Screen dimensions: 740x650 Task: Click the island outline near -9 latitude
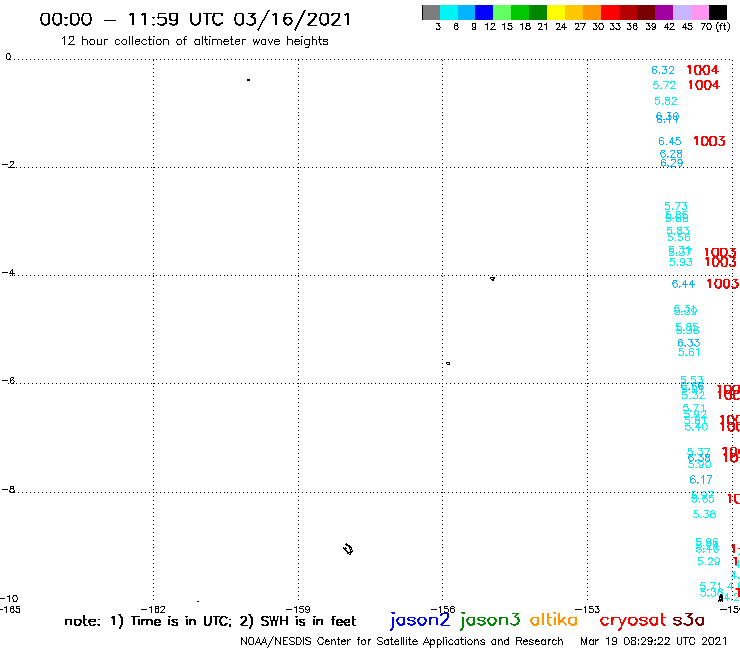click(x=348, y=549)
